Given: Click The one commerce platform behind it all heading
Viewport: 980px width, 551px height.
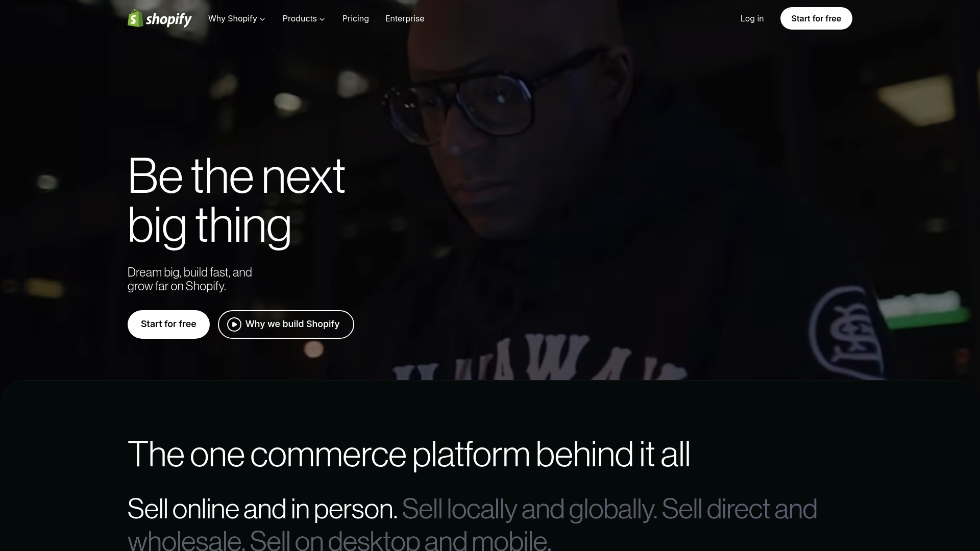Looking at the screenshot, I should click(x=409, y=454).
